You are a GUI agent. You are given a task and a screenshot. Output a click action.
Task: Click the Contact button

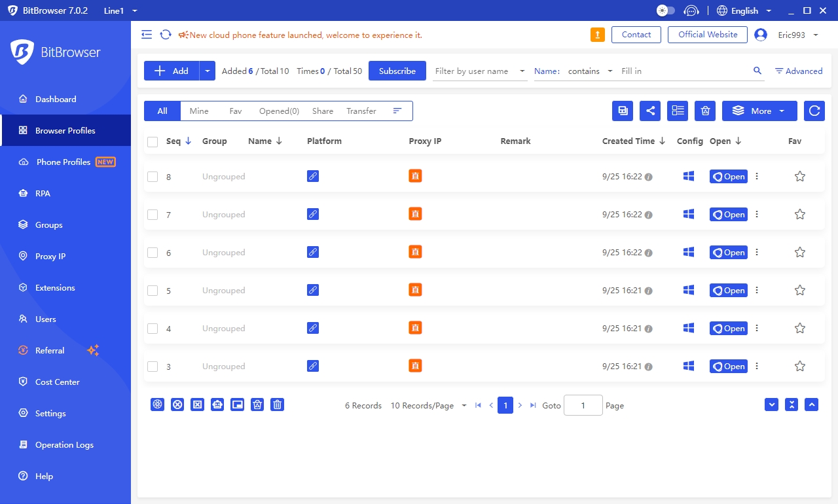click(636, 35)
